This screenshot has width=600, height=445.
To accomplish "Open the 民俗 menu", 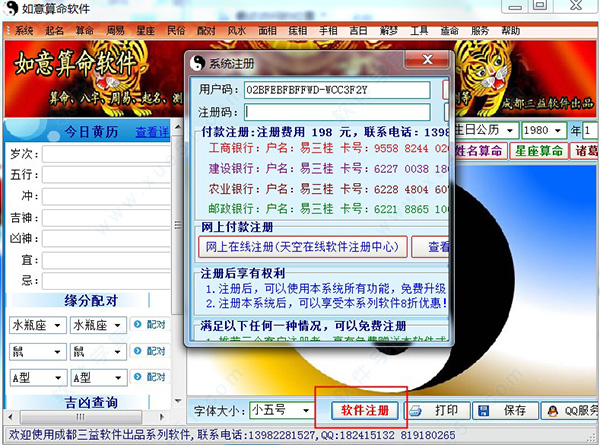I will tap(176, 31).
